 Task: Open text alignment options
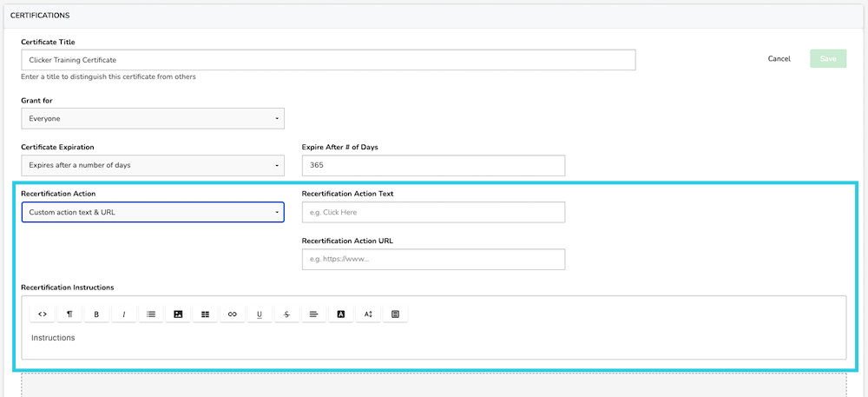[314, 314]
